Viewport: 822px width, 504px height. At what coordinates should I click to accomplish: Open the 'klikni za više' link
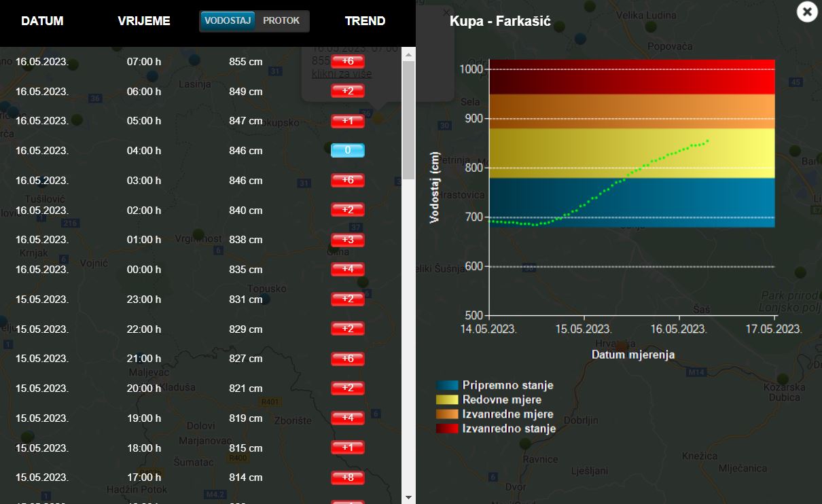coord(342,73)
